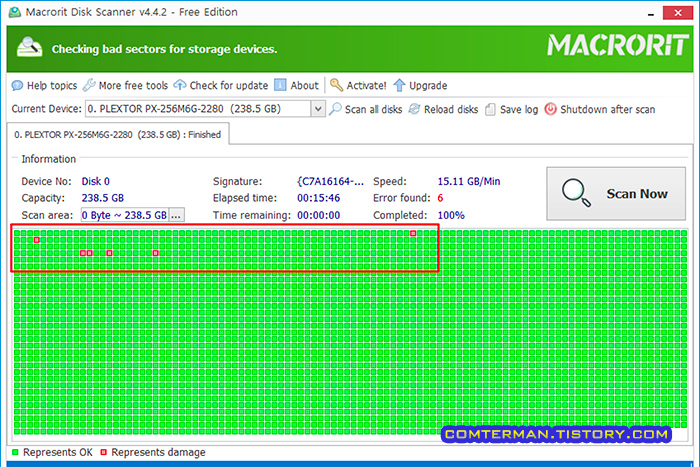The image size is (700, 467).
Task: Click the Scan all disks magnifier icon
Action: coord(335,109)
